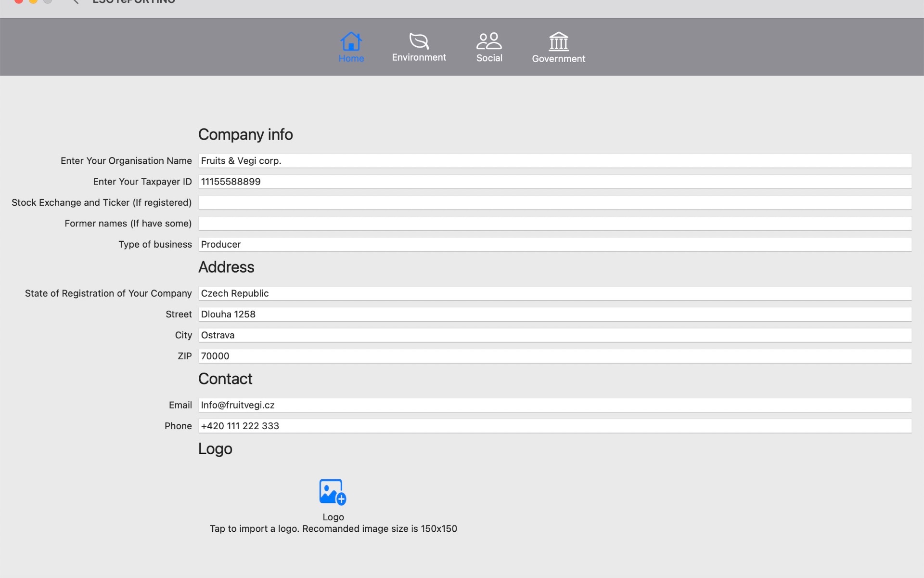Click into the Street field

554,315
